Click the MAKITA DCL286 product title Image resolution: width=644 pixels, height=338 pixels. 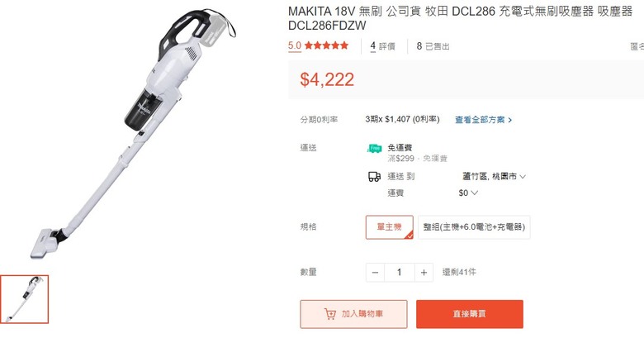[460, 18]
